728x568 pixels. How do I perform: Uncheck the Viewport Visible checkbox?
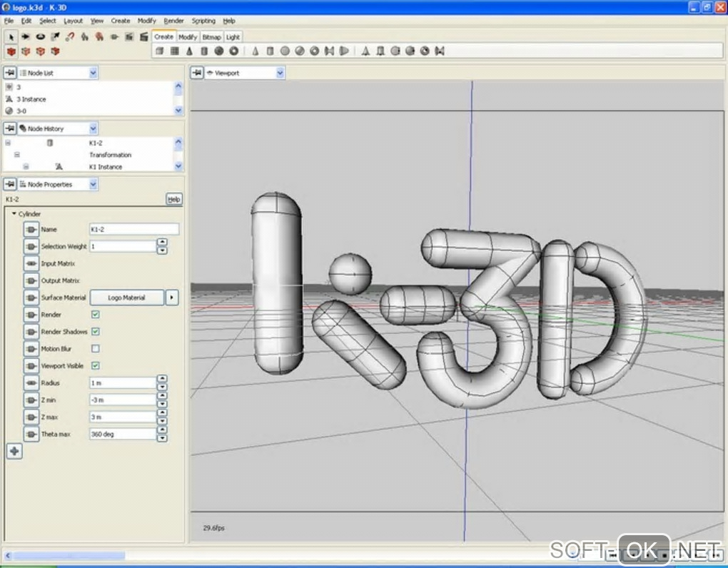[x=96, y=366]
